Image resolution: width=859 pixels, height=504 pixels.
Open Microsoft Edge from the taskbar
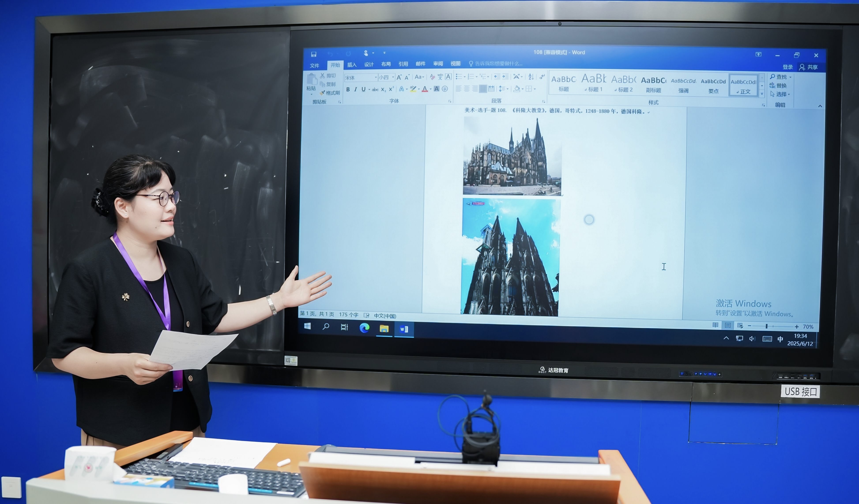tap(364, 328)
